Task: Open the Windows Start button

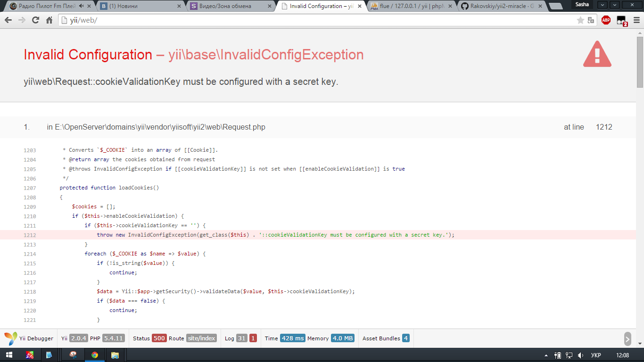Action: pos(9,355)
